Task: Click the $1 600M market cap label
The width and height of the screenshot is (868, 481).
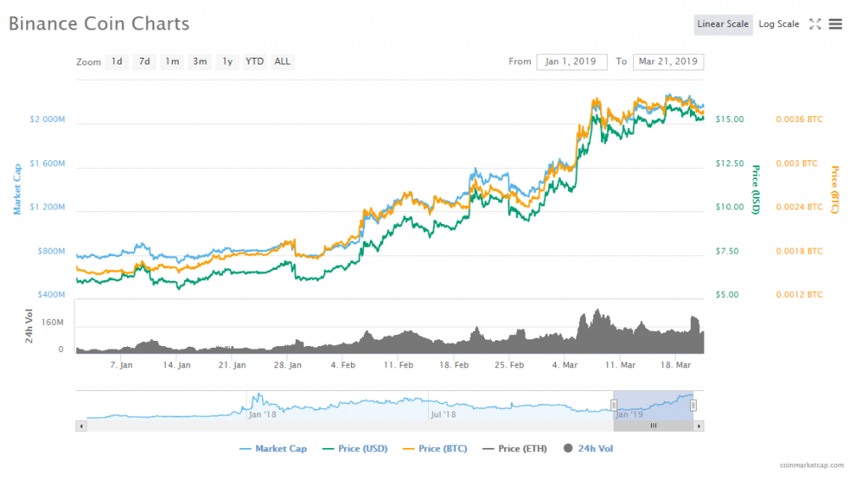Action: pos(47,164)
